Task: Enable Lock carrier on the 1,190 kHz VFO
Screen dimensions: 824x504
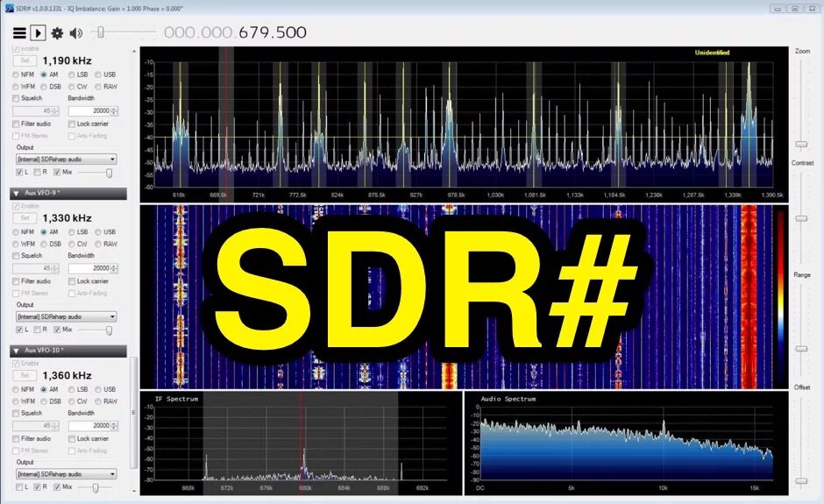Action: 72,124
